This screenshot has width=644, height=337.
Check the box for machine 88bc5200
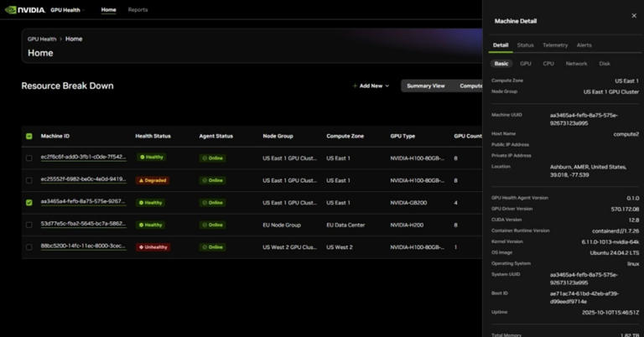(29, 247)
